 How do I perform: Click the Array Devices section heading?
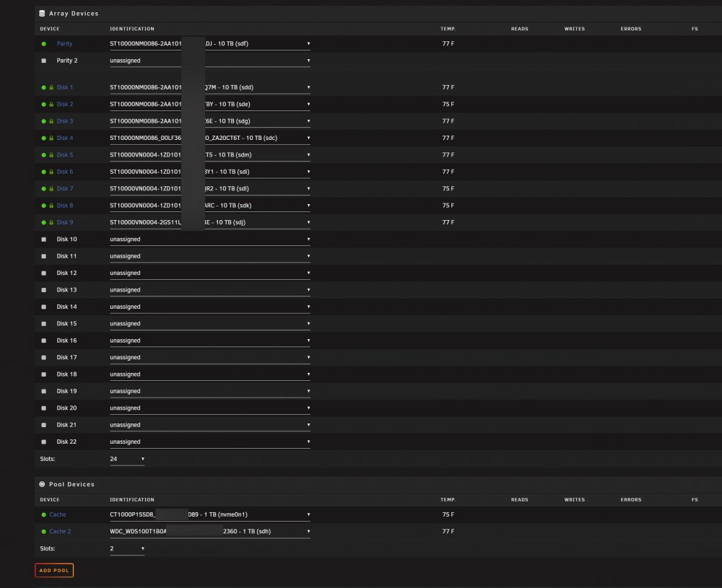point(74,13)
